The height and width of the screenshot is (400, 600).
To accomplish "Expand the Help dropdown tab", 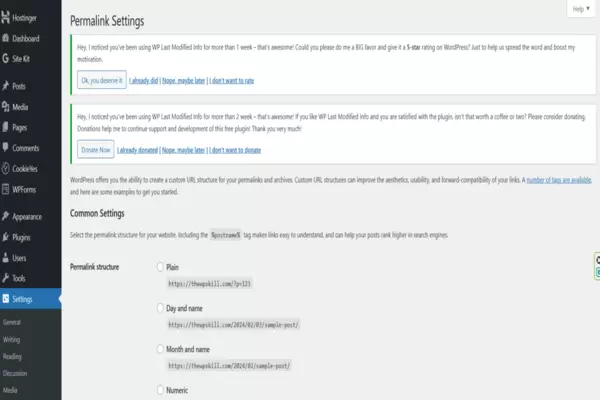I will point(581,8).
